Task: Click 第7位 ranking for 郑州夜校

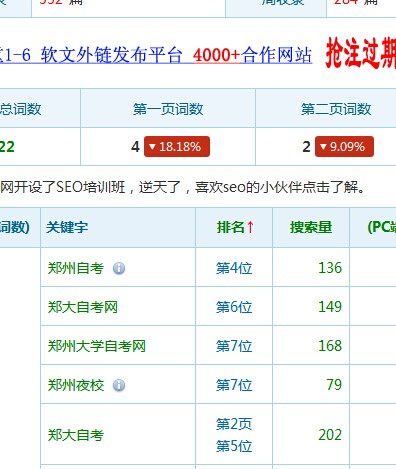Action: coord(234,385)
